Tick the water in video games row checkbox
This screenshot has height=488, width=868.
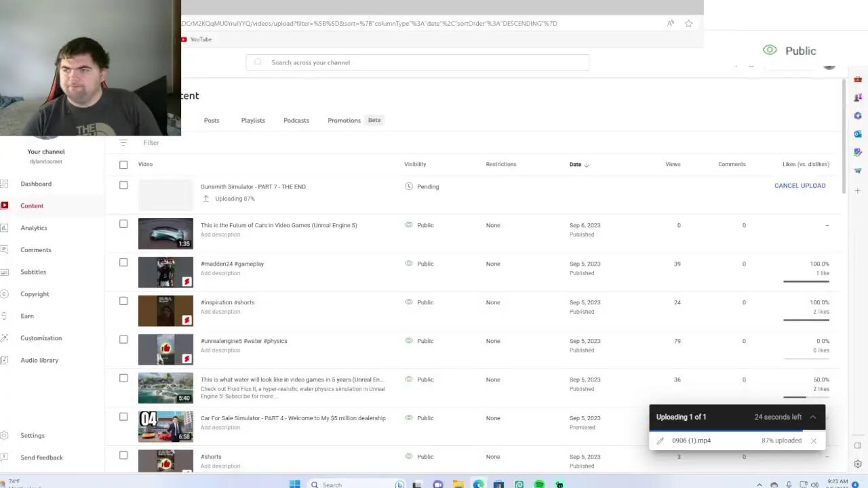pyautogui.click(x=123, y=378)
